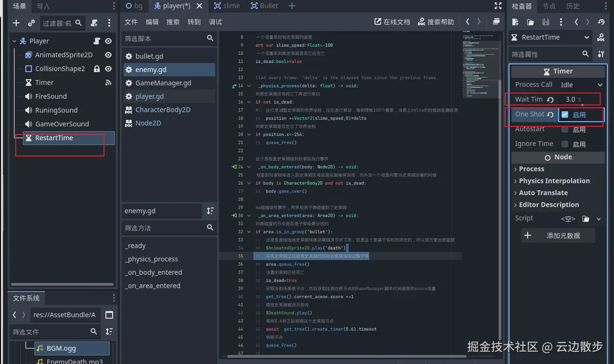
Task: Toggle file system split view icon
Action: pyautogui.click(x=109, y=315)
